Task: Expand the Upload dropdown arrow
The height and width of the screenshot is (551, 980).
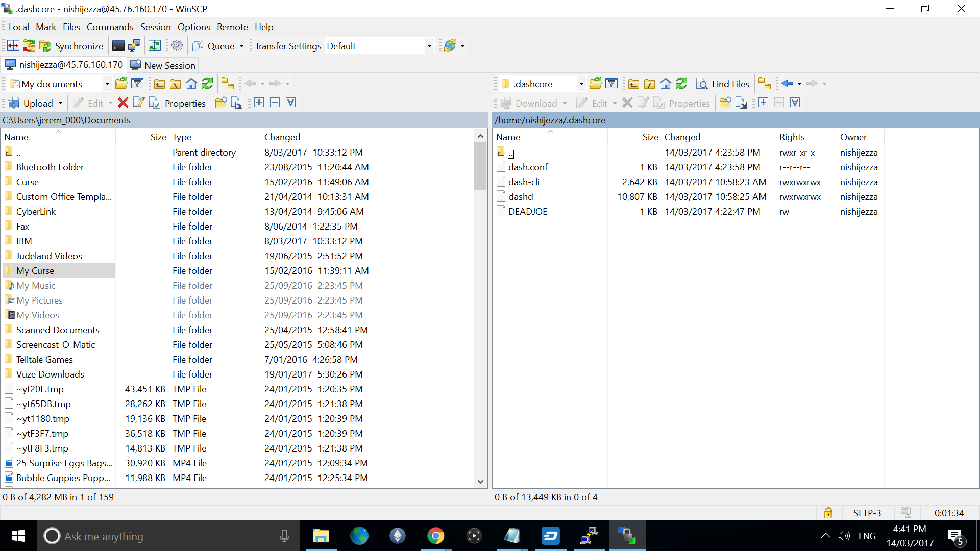Action: pos(60,103)
